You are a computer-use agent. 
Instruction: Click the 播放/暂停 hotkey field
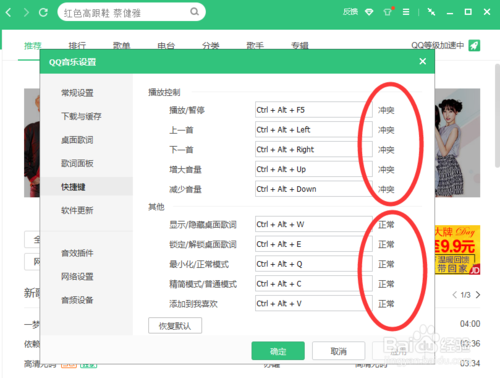tap(314, 110)
